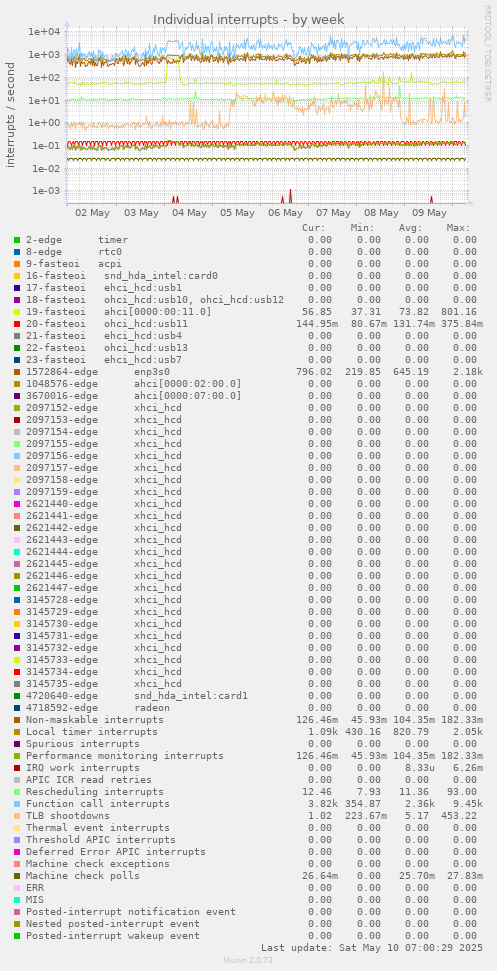The width and height of the screenshot is (497, 971).
Task: Click the red 20-fasteoi ohci_hcd:usb11 legend swatch
Action: tap(17, 324)
